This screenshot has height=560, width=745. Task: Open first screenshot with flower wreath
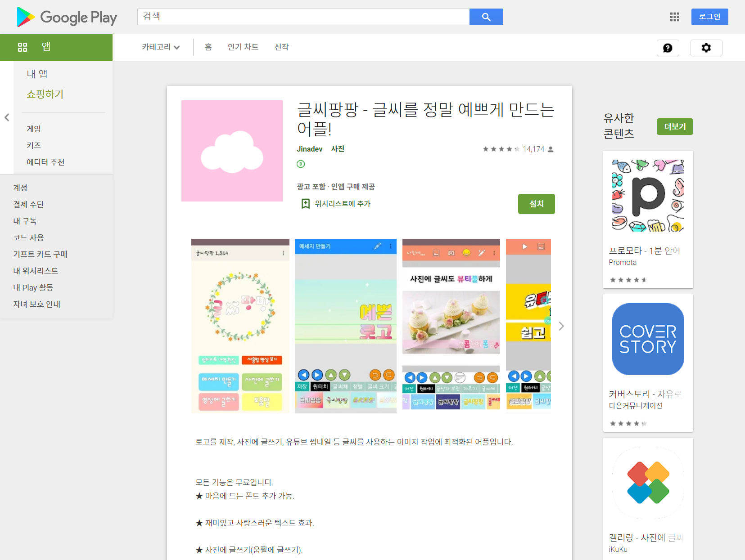pyautogui.click(x=240, y=326)
